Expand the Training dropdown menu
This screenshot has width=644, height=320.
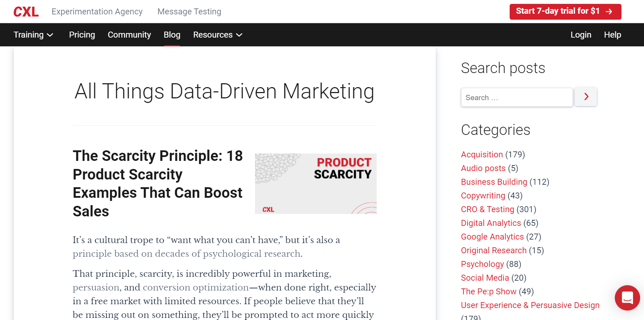point(33,35)
